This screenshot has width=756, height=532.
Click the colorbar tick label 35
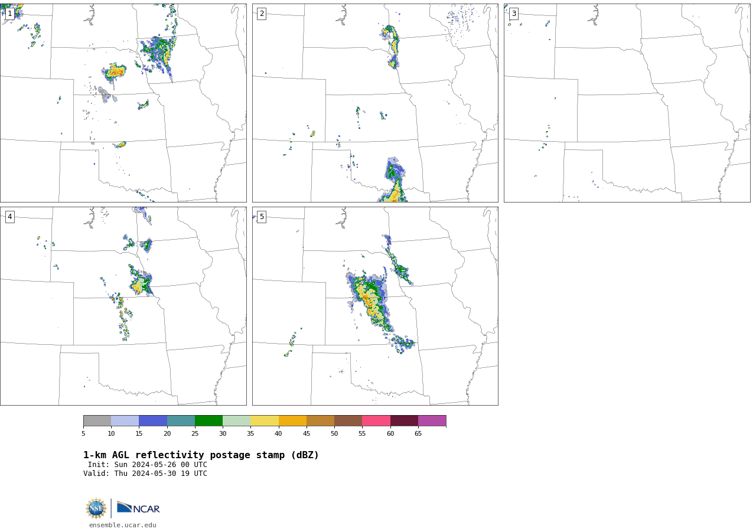tap(250, 434)
